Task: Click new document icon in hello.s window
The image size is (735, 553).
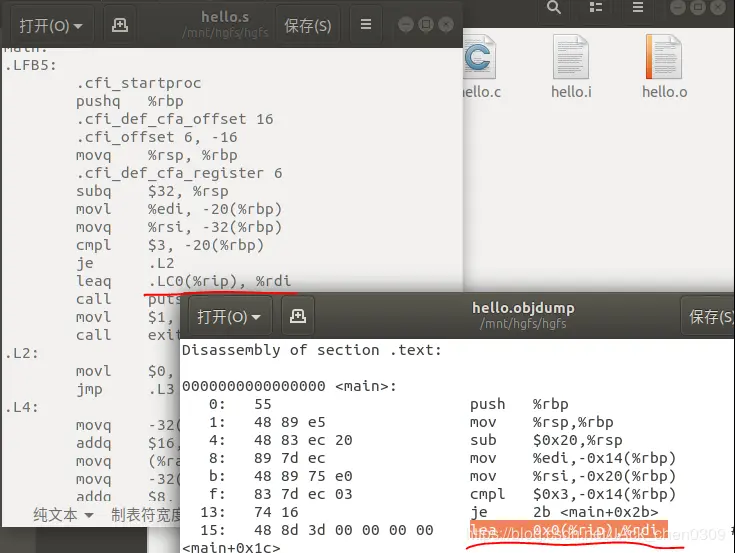Action: 120,25
